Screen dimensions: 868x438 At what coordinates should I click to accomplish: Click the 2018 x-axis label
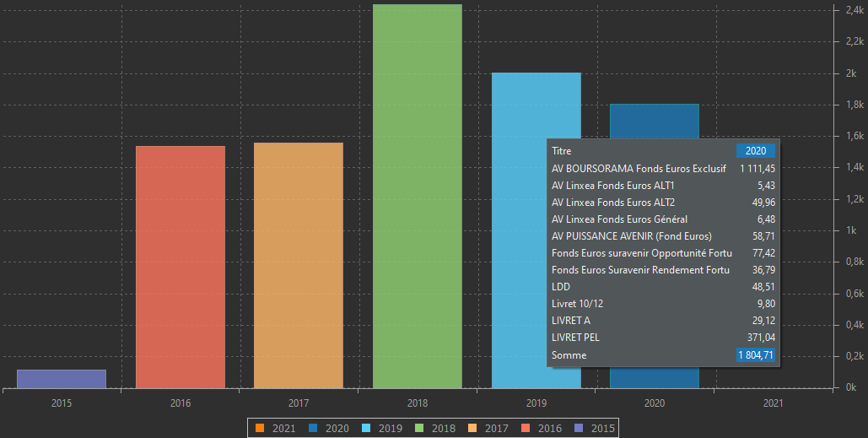(x=418, y=403)
